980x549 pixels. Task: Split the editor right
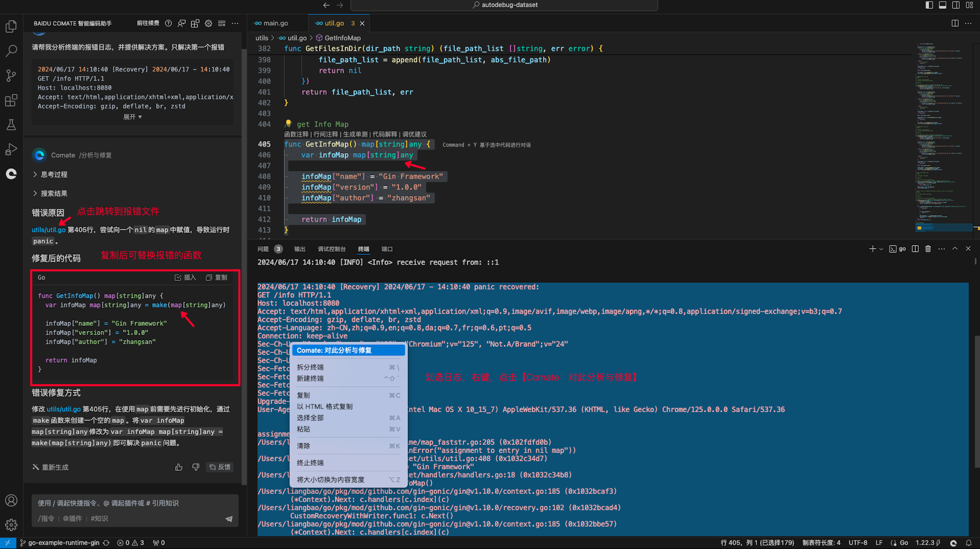tap(955, 23)
